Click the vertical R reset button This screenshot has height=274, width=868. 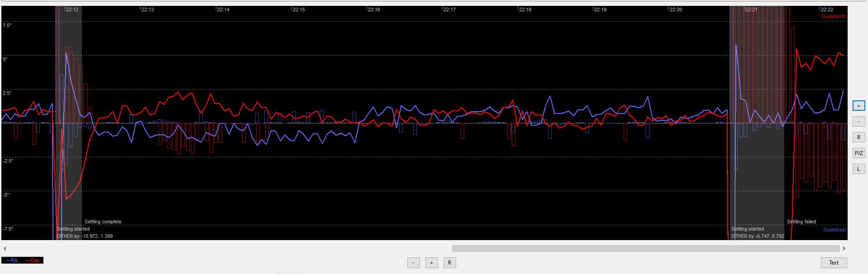tap(858, 137)
